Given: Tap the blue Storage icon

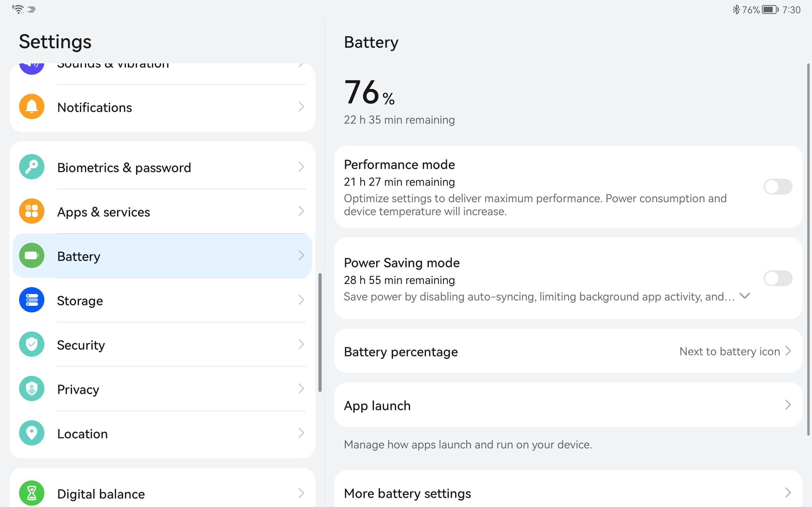Looking at the screenshot, I should (31, 300).
